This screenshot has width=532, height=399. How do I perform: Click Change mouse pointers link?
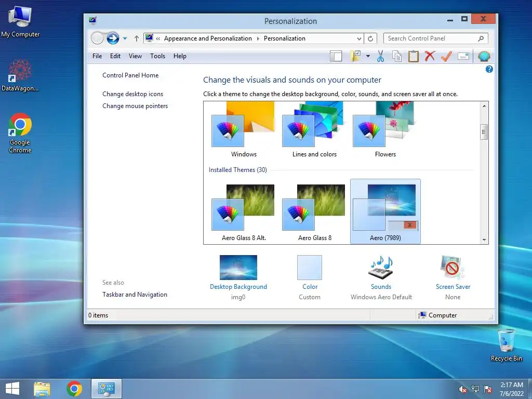coord(135,106)
